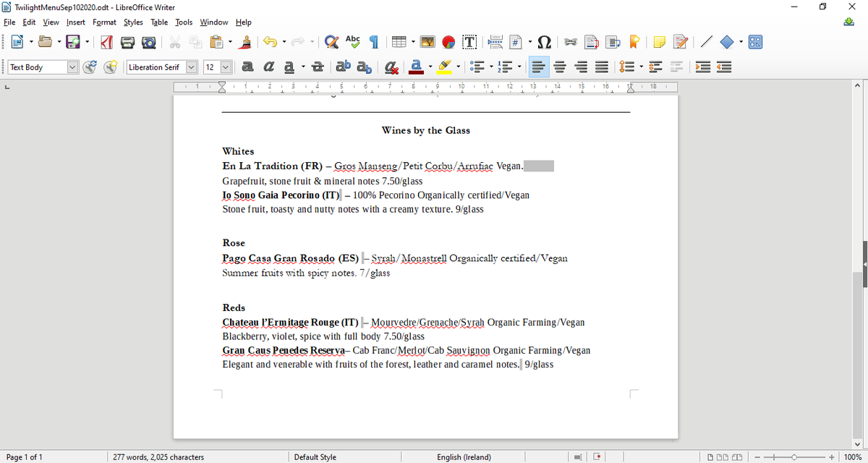Click the Decrease Indent icon
868x463 pixels.
coord(724,67)
